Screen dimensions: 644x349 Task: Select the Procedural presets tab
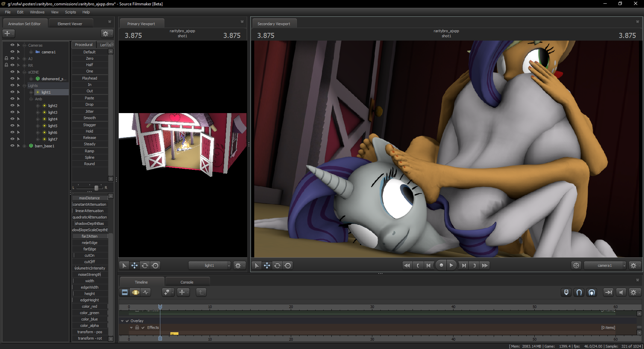[84, 45]
